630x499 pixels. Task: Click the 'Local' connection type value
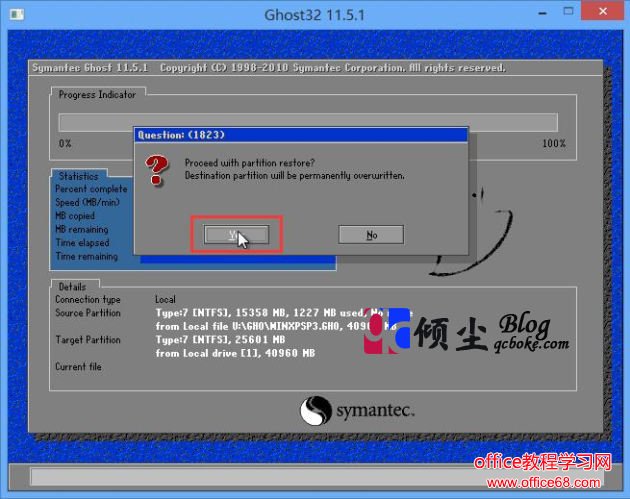pyautogui.click(x=165, y=299)
